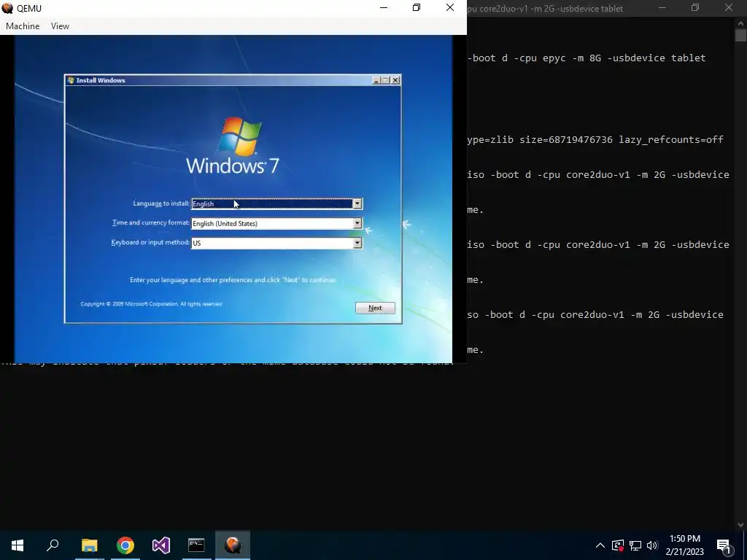747x560 pixels.
Task: Expand the Time and currency format dropdown arrow
Action: [x=357, y=223]
